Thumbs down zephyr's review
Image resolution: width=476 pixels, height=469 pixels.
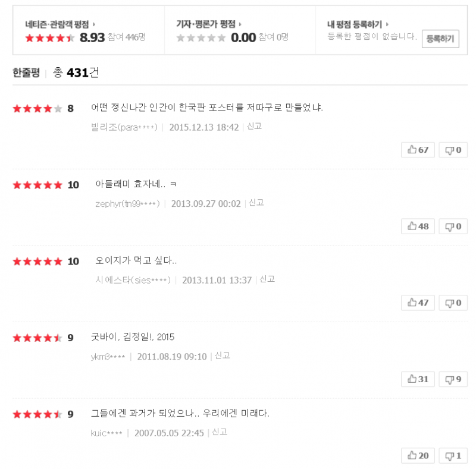click(453, 226)
